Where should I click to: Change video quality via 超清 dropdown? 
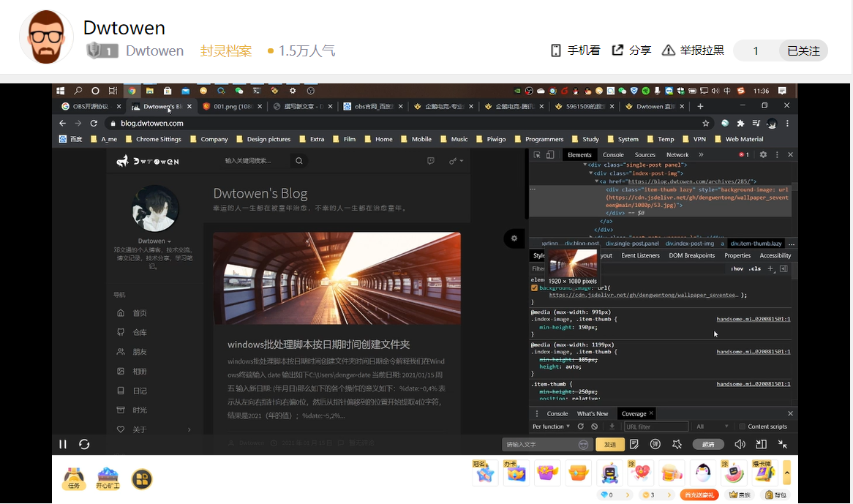708,444
